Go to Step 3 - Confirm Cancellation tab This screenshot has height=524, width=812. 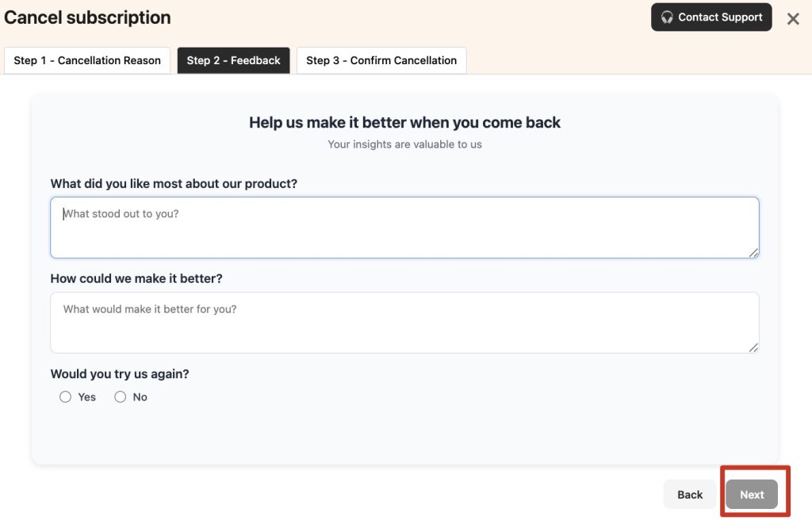[x=381, y=60]
